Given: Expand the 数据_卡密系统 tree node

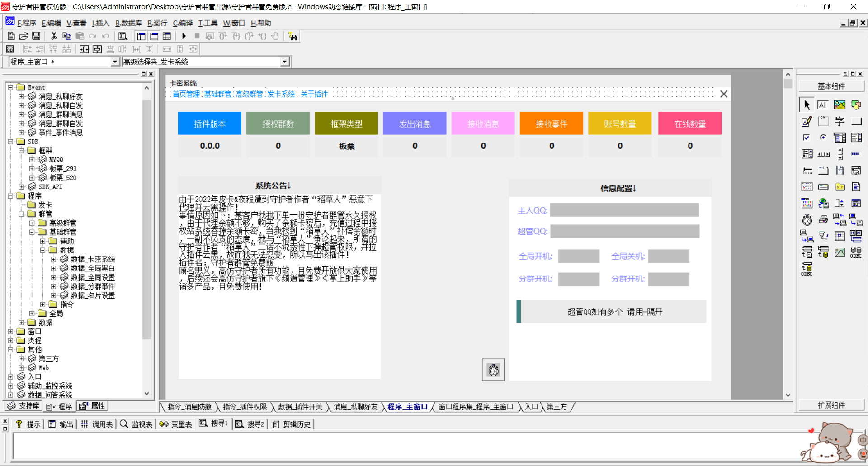Looking at the screenshot, I should click(x=53, y=259).
